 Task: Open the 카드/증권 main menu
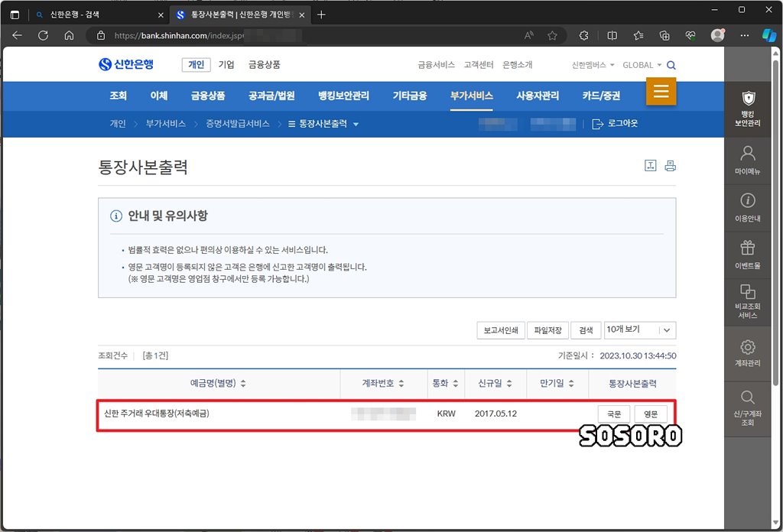[601, 96]
